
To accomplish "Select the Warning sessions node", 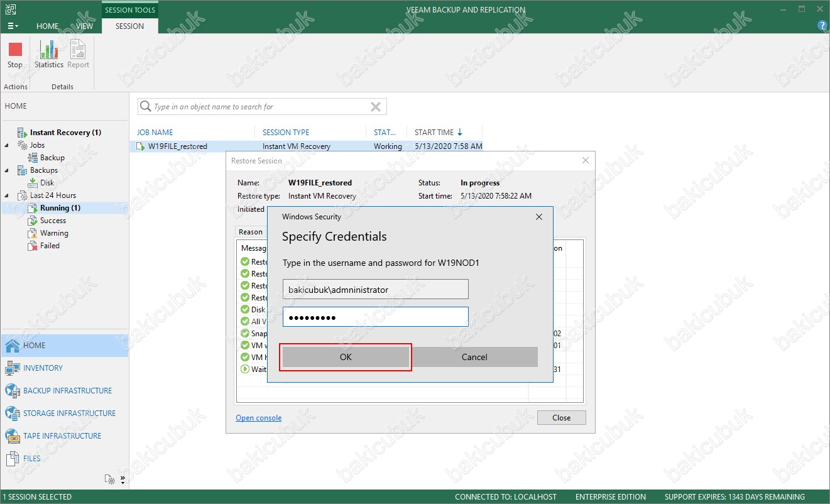I will 54,233.
